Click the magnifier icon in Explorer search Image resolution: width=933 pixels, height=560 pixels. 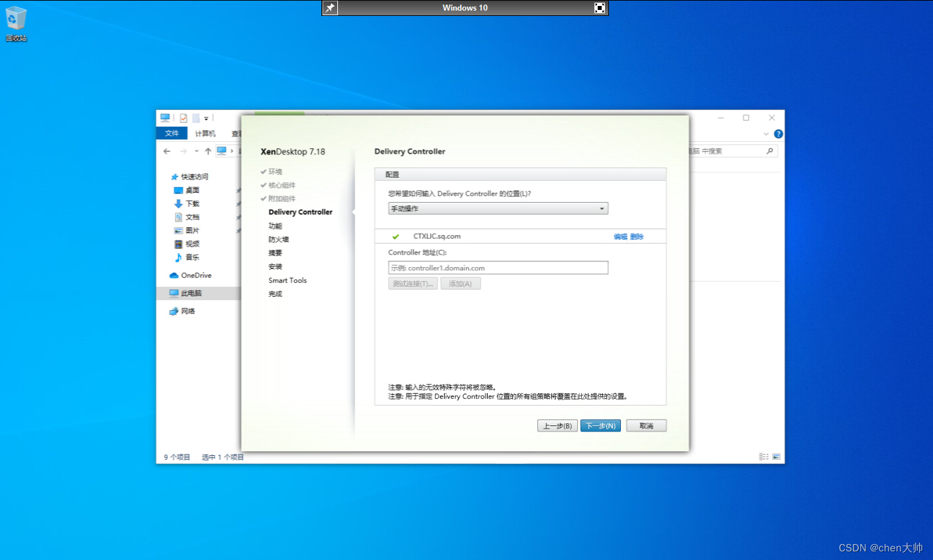[x=770, y=151]
